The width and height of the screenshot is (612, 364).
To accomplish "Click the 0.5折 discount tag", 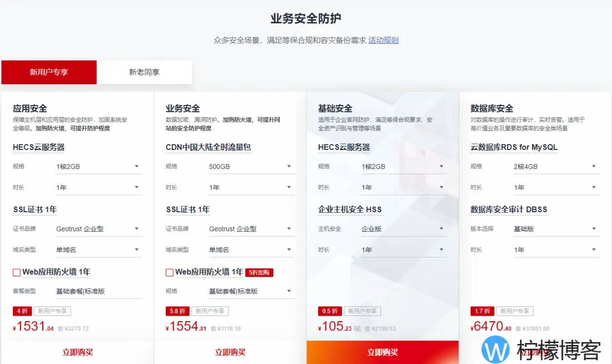I will point(330,311).
